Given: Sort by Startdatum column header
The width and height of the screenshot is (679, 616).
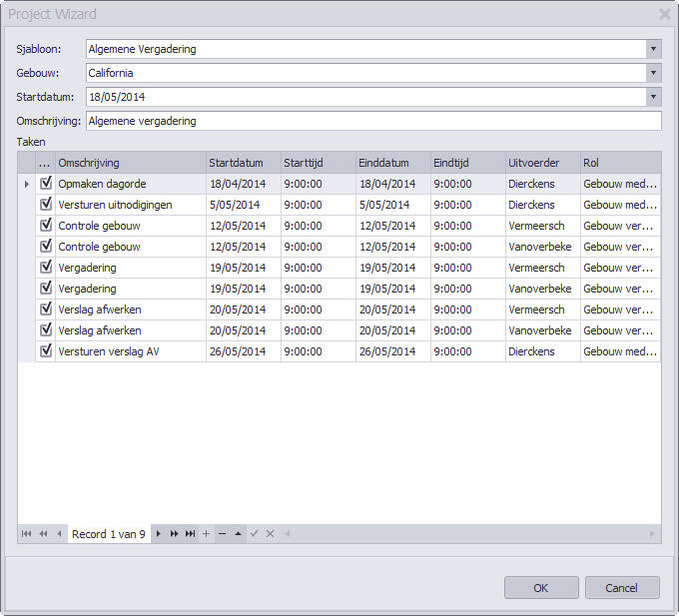Looking at the screenshot, I should 244,163.
